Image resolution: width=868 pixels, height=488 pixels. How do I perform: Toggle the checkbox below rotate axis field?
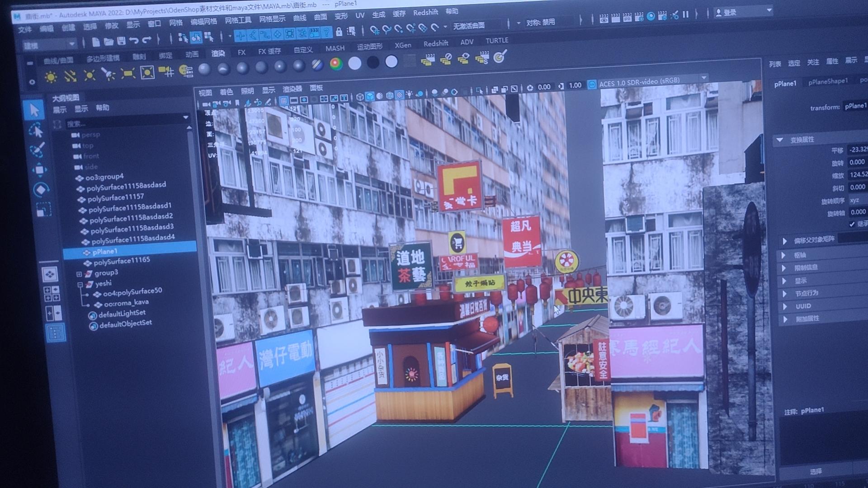pyautogui.click(x=852, y=224)
